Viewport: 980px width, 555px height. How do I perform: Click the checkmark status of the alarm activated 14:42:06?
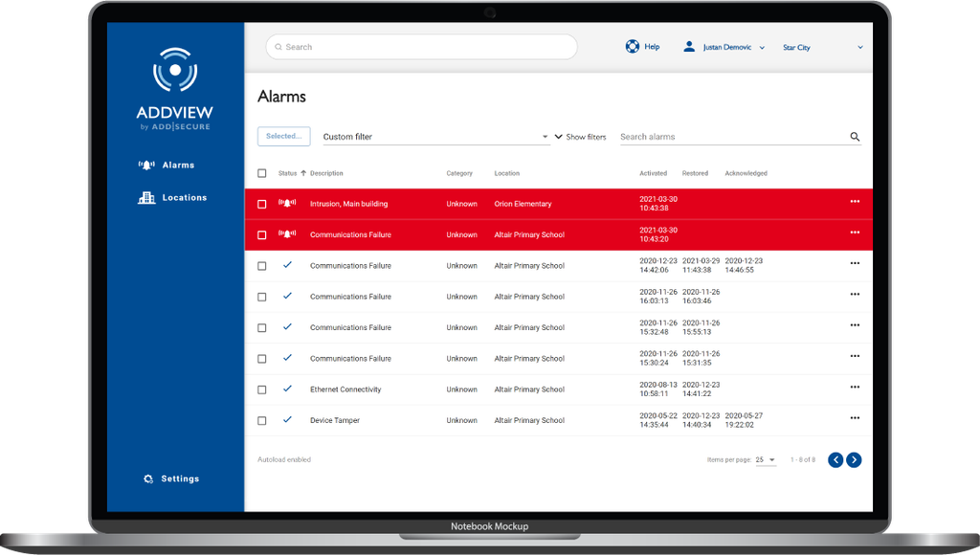pos(287,264)
